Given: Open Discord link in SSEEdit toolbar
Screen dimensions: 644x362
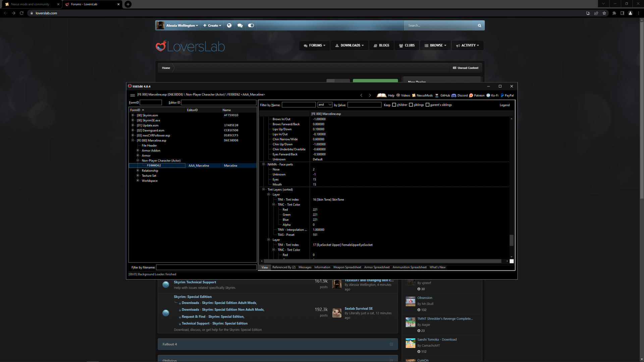Looking at the screenshot, I should point(460,96).
